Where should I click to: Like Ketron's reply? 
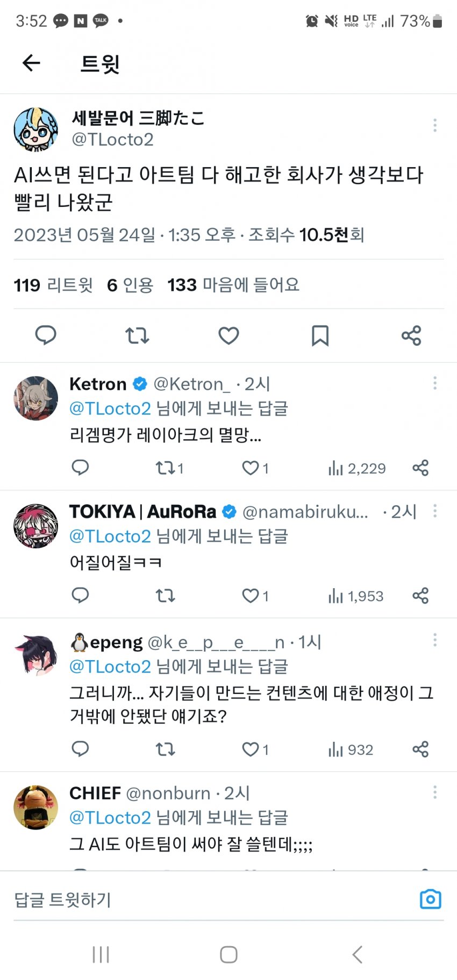(251, 468)
